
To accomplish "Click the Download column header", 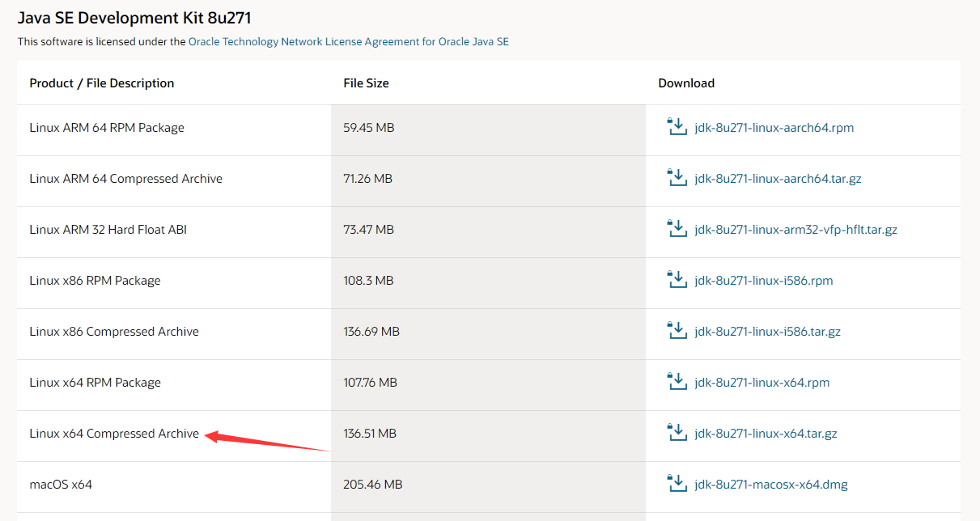I will pyautogui.click(x=686, y=83).
